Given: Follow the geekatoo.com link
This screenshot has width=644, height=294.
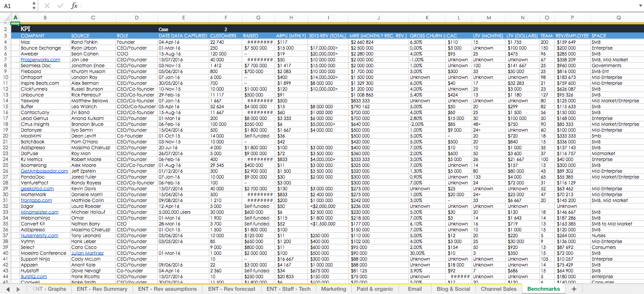Looking at the screenshot, I should pos(37,188).
